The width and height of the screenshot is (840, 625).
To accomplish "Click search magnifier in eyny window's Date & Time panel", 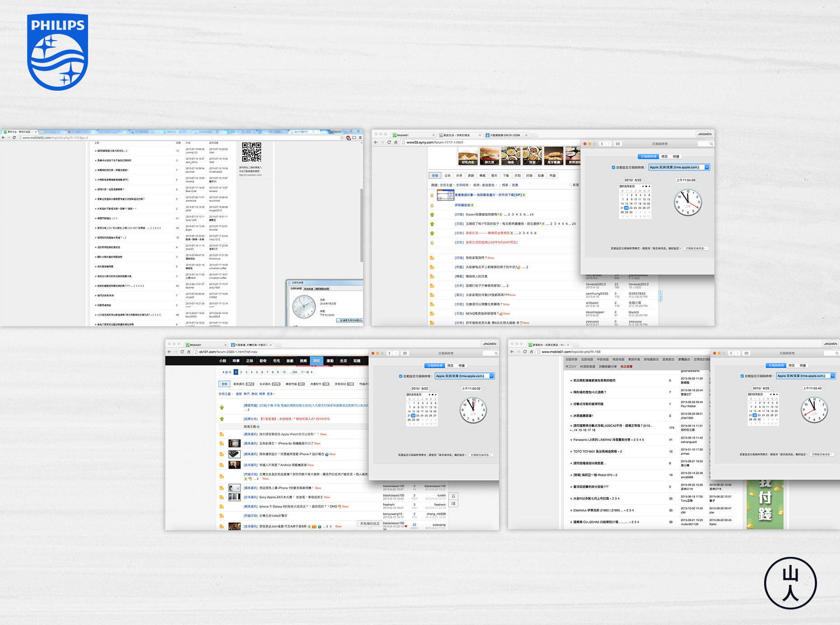I will tap(711, 144).
